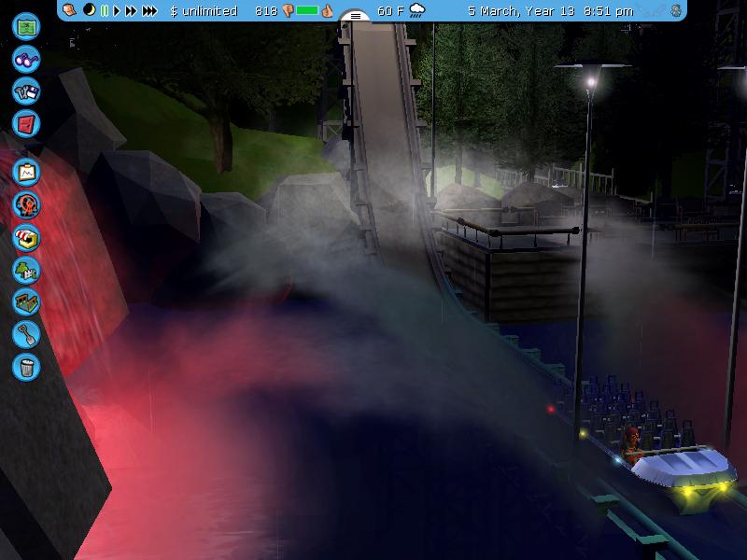Click the thumbs-down rating icon
Screen dimensions: 747x560
point(288,10)
